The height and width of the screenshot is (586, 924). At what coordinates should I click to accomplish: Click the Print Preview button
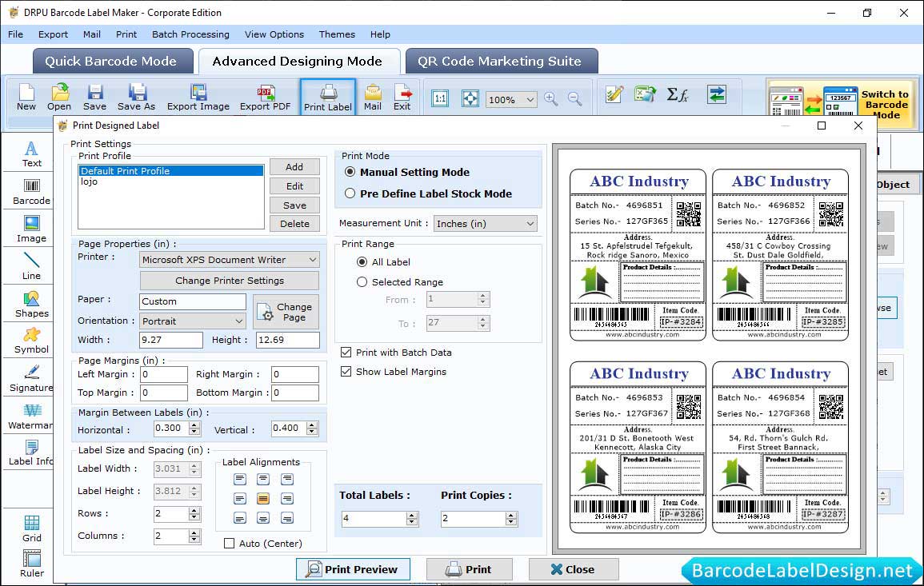click(x=353, y=569)
